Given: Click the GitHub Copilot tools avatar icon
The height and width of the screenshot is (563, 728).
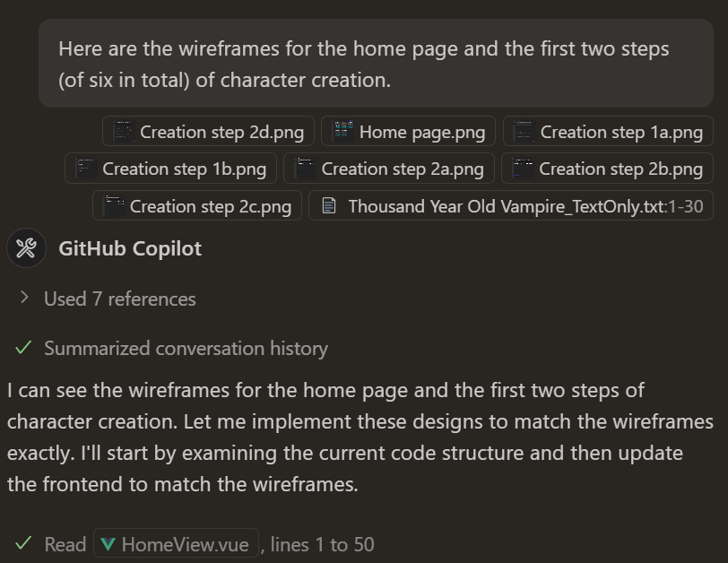Looking at the screenshot, I should (27, 248).
